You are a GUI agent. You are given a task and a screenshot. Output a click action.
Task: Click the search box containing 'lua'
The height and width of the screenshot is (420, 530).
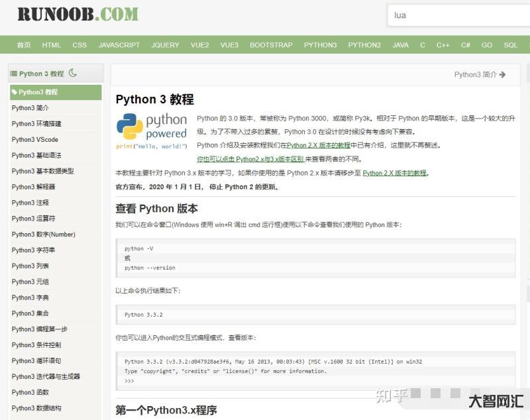(x=457, y=15)
